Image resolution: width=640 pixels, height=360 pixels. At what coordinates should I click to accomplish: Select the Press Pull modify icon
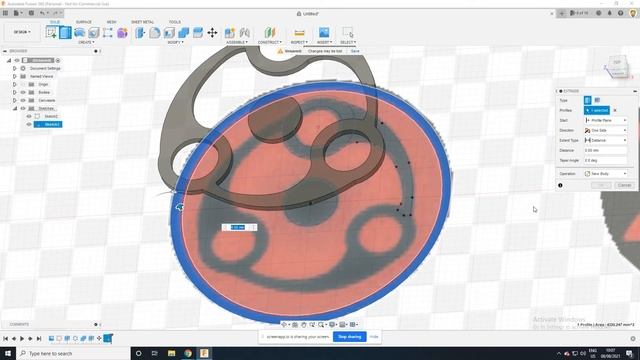click(x=140, y=32)
